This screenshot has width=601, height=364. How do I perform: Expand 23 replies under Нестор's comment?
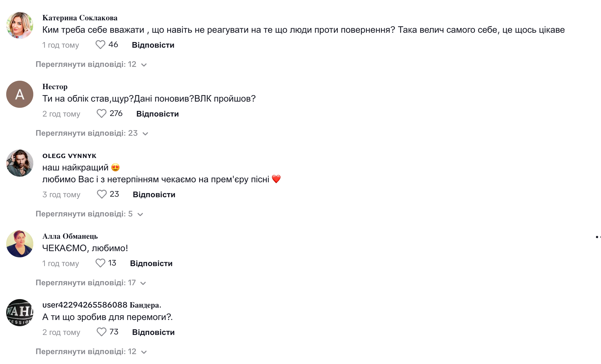[x=92, y=133]
